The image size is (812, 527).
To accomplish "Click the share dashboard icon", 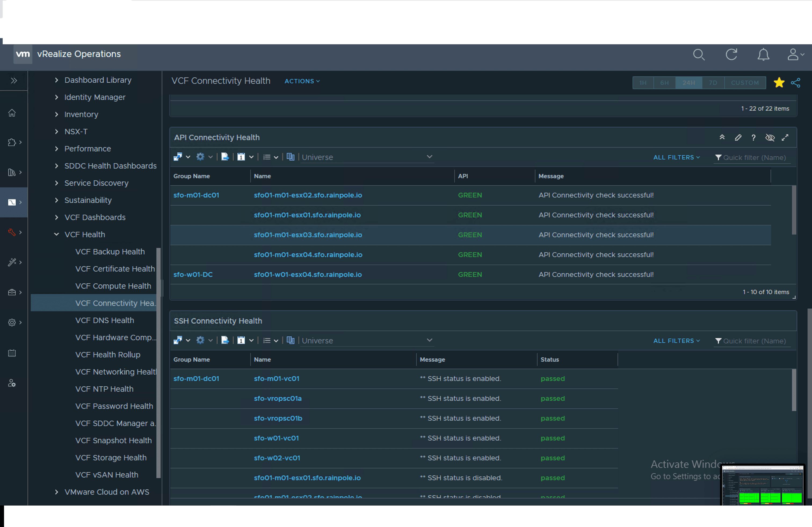I will tap(795, 83).
